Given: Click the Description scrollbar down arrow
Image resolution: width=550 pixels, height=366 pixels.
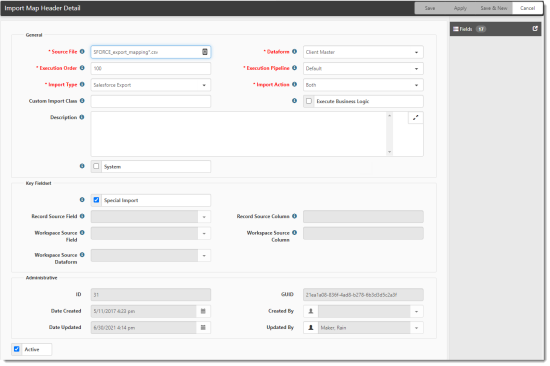Looking at the screenshot, I should (389, 152).
